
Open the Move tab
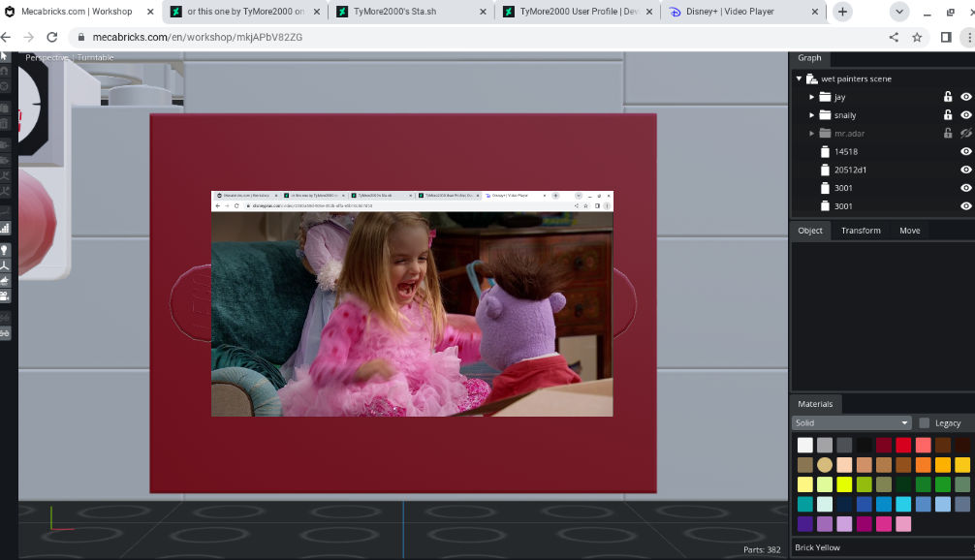pos(909,231)
